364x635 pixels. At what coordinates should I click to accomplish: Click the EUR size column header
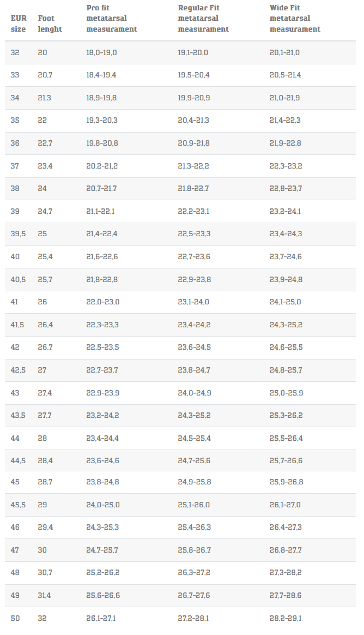[x=18, y=23]
